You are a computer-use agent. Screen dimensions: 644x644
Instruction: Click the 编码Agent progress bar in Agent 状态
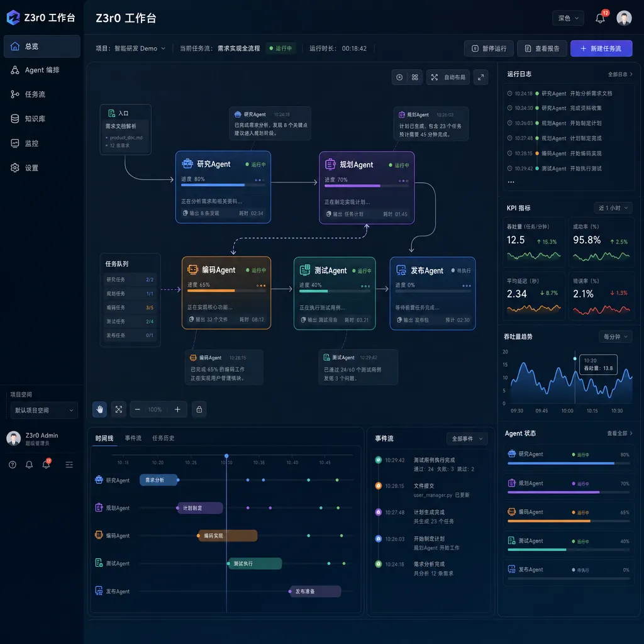tap(569, 521)
